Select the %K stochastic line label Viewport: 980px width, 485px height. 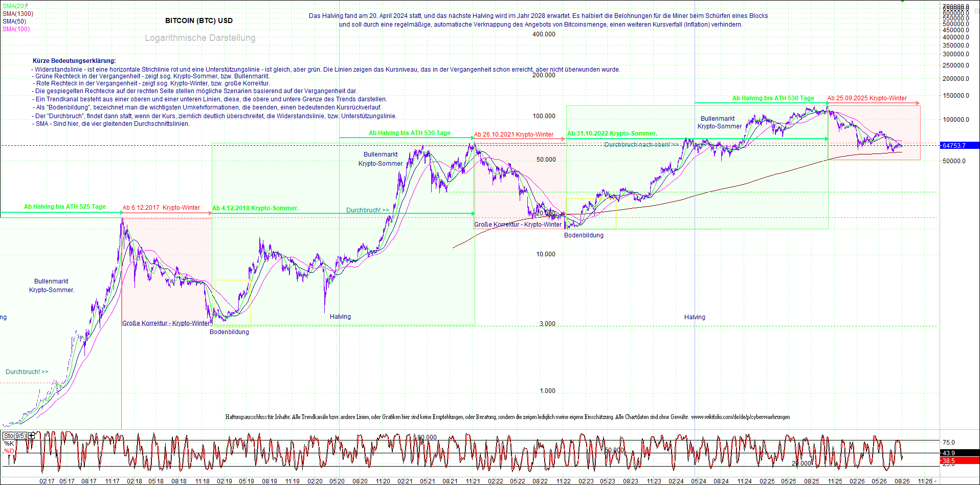tap(9, 444)
